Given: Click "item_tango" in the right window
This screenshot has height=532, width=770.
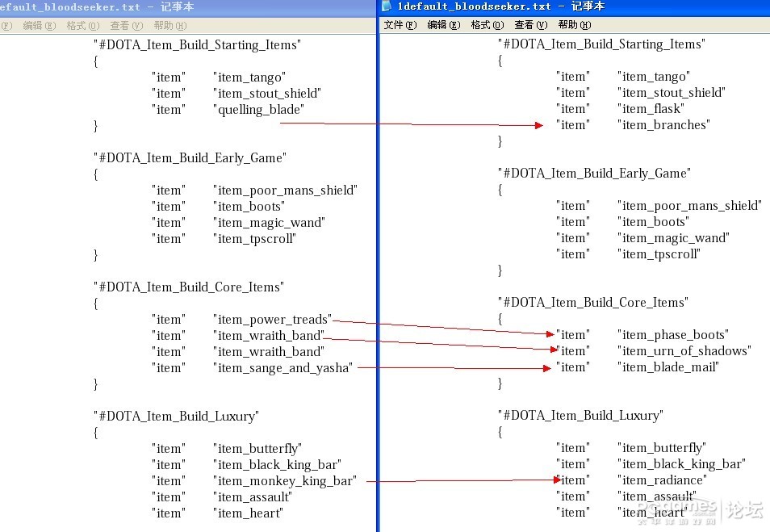Looking at the screenshot, I should [x=654, y=77].
